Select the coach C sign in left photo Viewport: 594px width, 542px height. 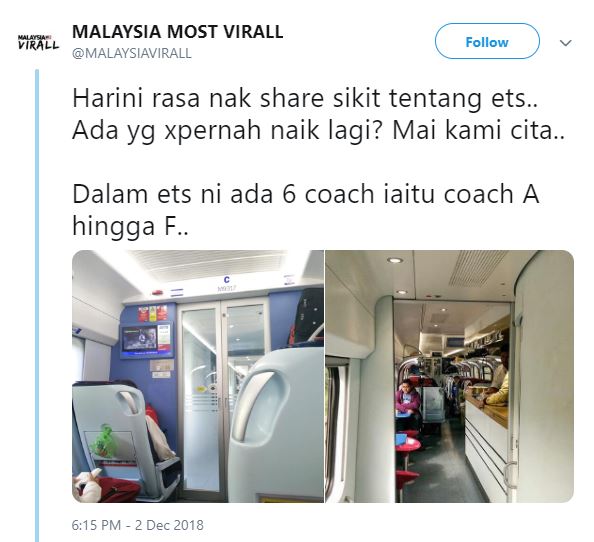(227, 280)
